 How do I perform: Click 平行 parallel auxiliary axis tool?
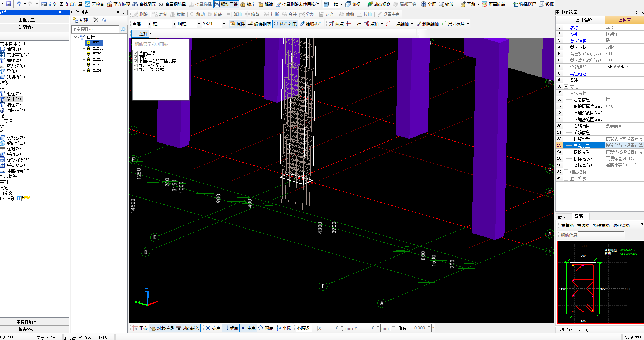[354, 24]
